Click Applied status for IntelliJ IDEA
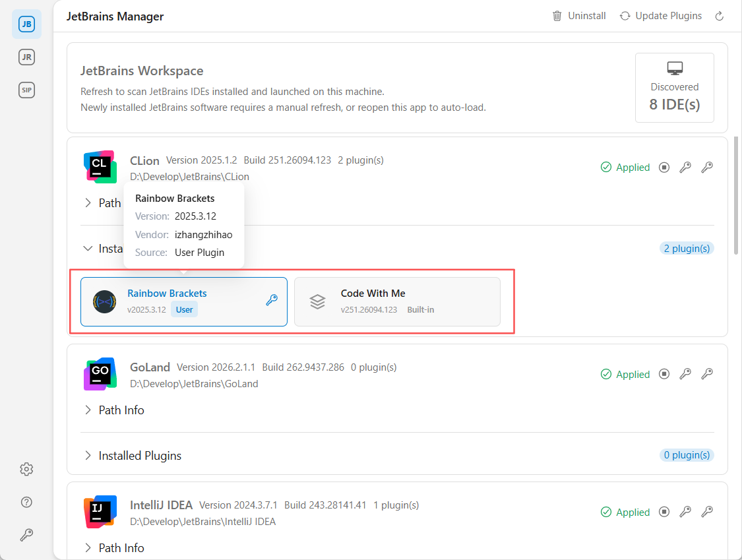This screenshot has height=560, width=742. [x=625, y=513]
